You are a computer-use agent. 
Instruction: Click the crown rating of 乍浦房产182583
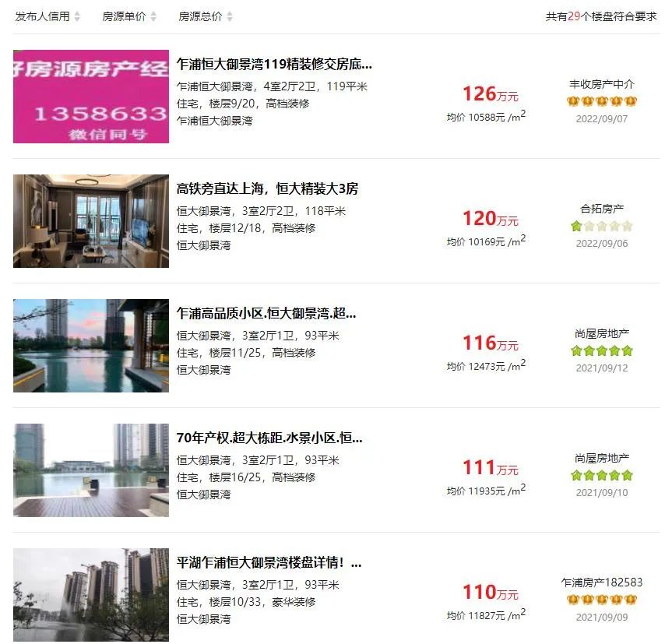(x=602, y=600)
